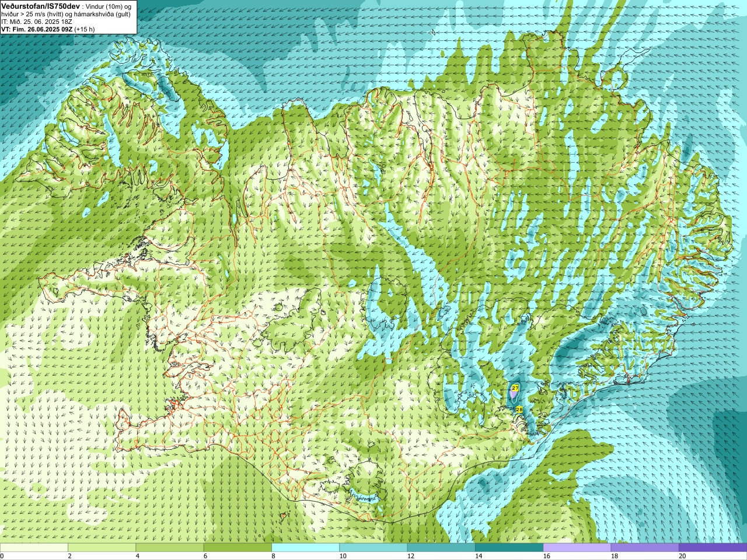
Task: Click the "Vindur (10m) og" description text
Action: 109,6
